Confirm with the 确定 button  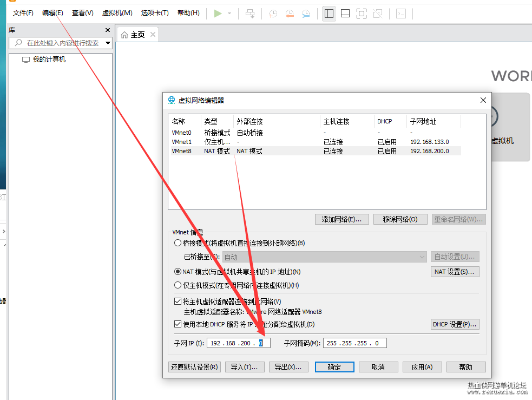pos(334,367)
